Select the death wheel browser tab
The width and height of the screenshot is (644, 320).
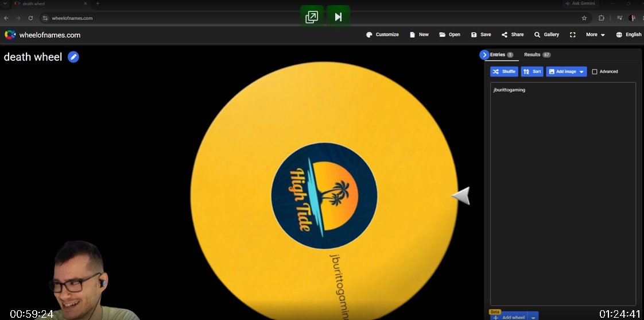tap(49, 3)
